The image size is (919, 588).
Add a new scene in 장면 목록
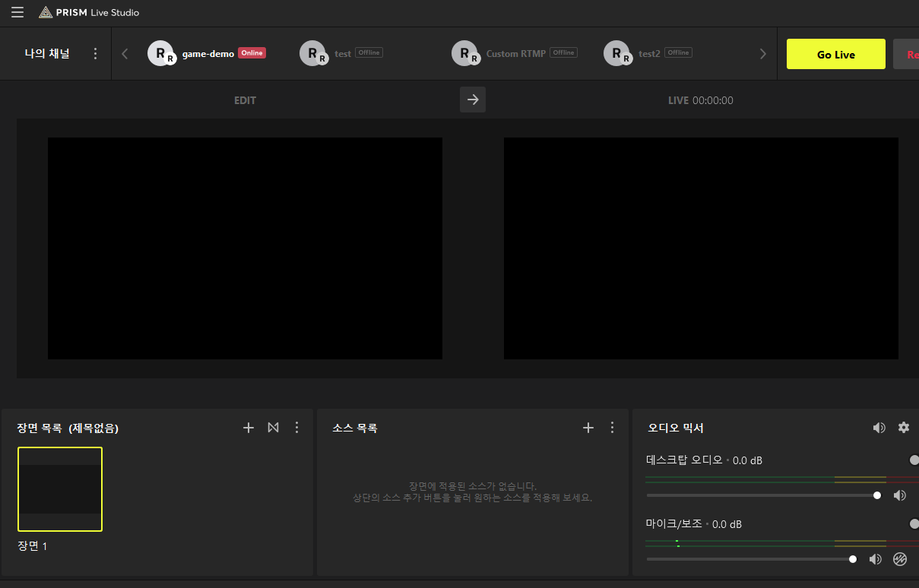tap(248, 427)
